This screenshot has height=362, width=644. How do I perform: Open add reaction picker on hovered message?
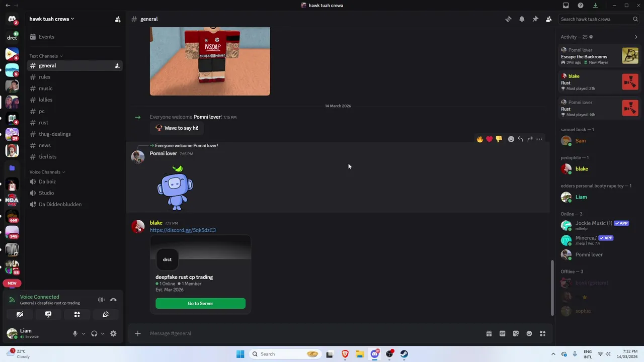(x=511, y=139)
